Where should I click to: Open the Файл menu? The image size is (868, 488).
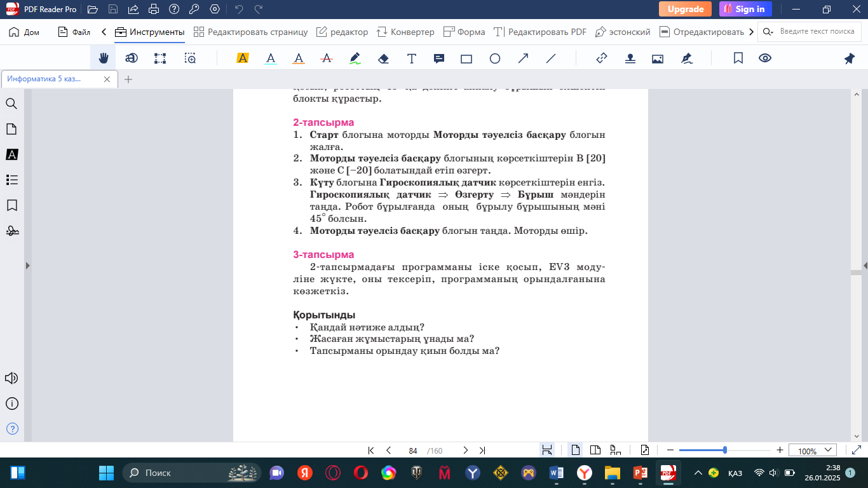(74, 32)
